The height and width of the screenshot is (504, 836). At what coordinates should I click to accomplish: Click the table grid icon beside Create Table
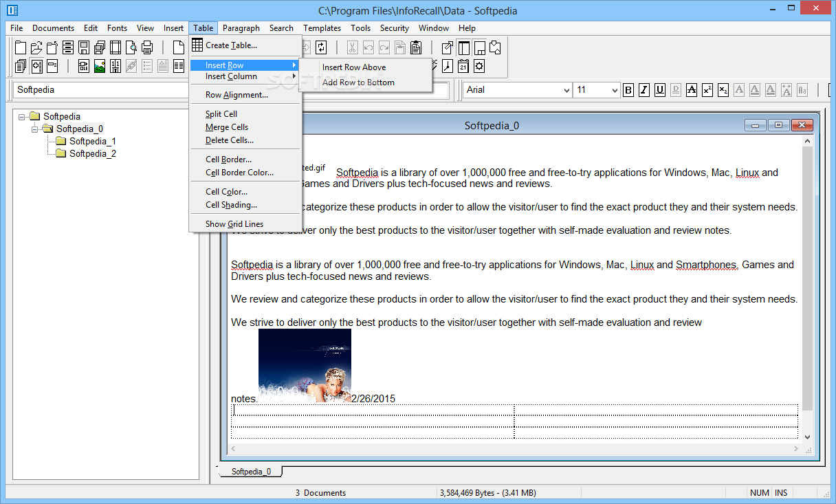(197, 45)
